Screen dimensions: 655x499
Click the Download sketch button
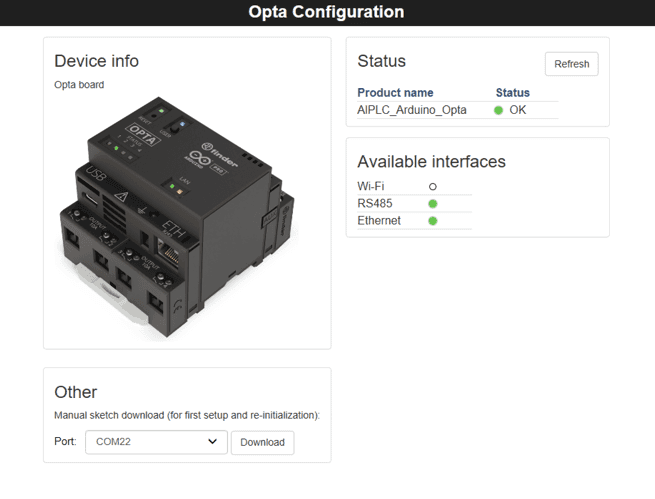[262, 442]
